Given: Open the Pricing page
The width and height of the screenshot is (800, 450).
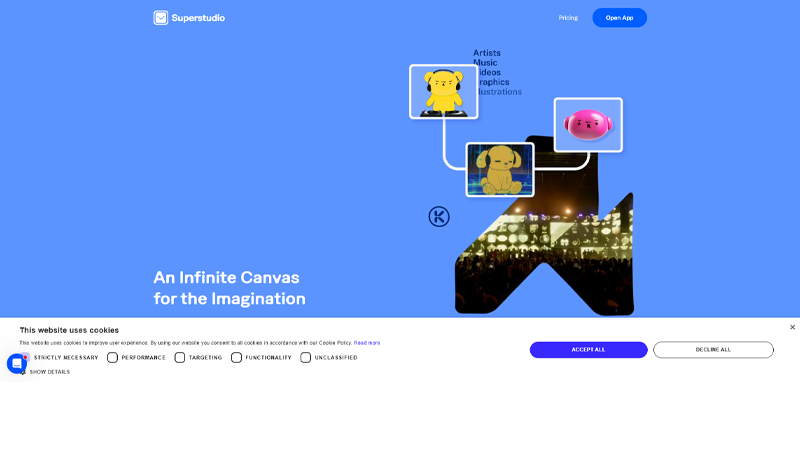Looking at the screenshot, I should coord(568,18).
